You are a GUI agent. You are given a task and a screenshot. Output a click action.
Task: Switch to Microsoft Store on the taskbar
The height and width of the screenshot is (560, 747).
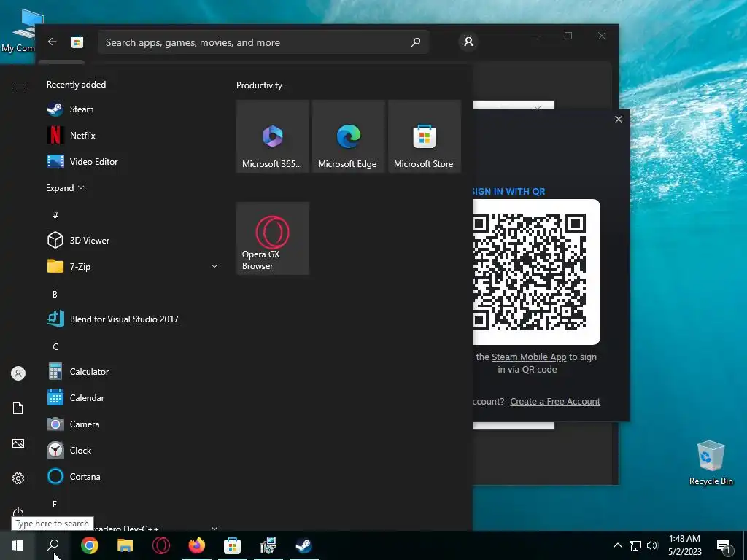[233, 545]
